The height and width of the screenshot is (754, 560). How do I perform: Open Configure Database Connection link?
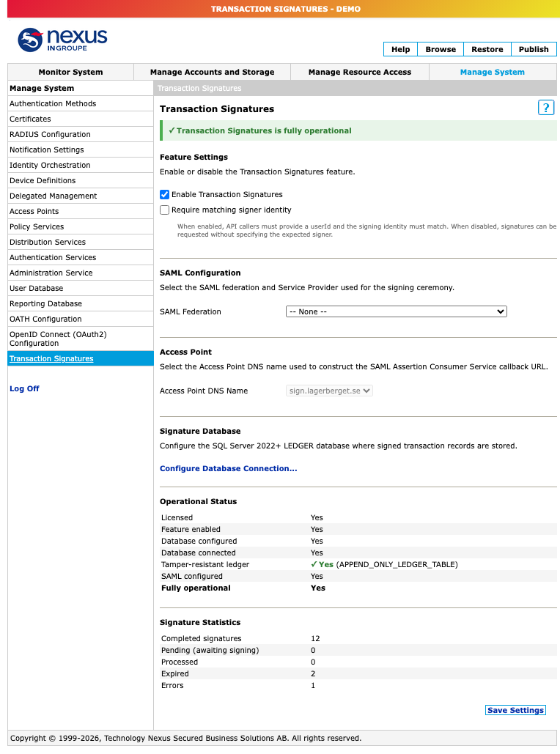[x=229, y=468]
